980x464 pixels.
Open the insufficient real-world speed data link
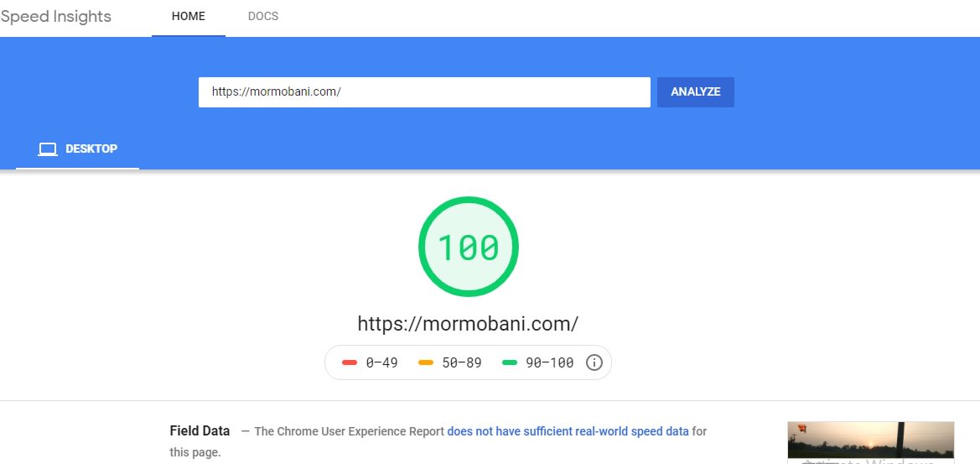(x=568, y=431)
